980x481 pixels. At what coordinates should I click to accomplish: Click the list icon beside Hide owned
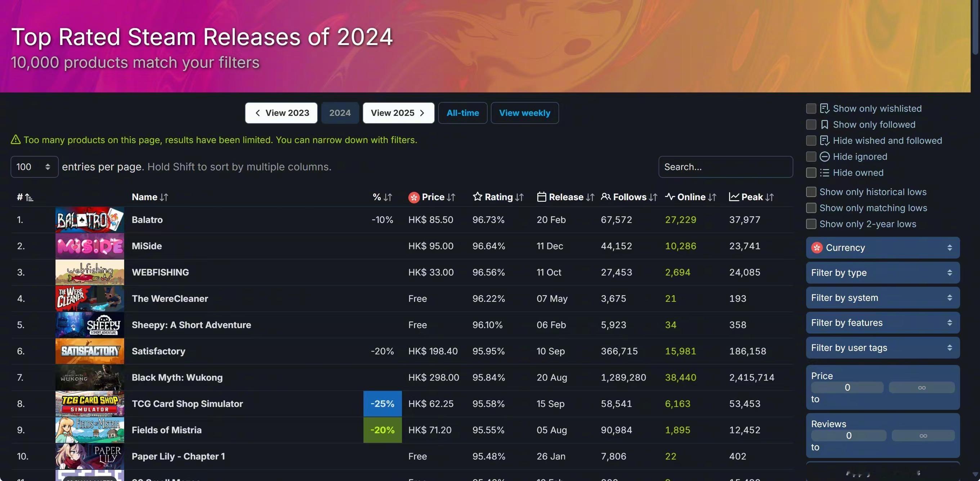pyautogui.click(x=824, y=172)
